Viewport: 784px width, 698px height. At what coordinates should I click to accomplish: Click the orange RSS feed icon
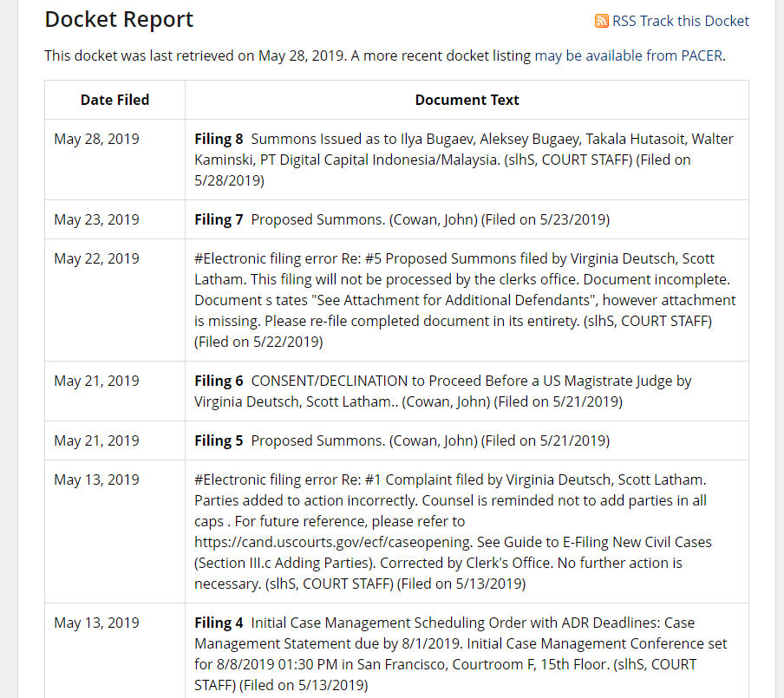click(x=601, y=21)
